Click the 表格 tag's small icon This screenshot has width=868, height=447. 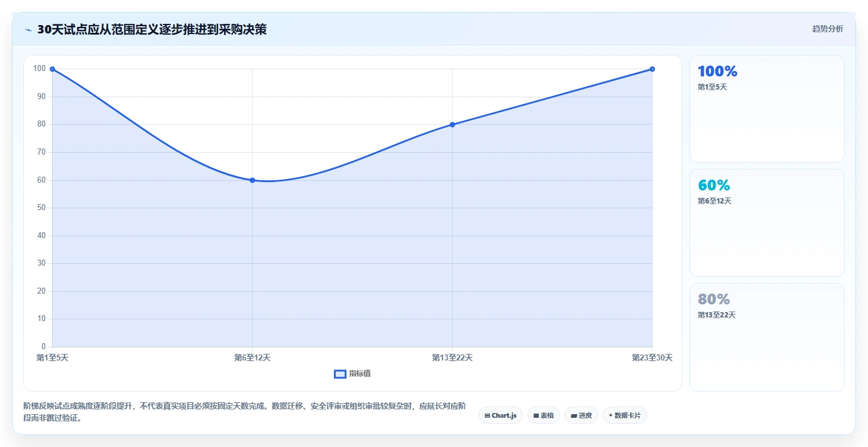pos(536,415)
